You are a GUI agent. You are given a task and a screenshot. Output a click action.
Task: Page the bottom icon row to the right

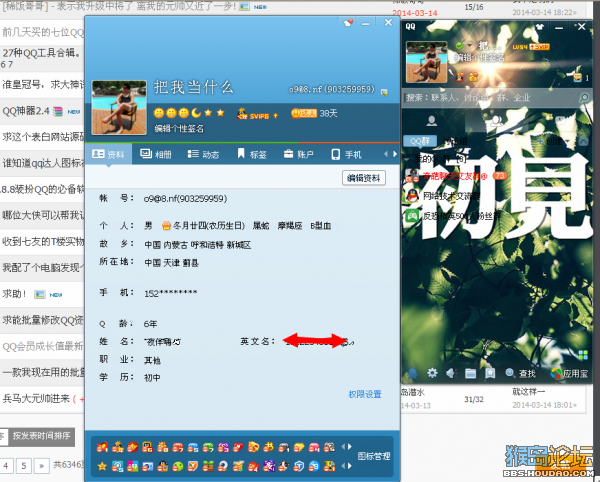350,466
